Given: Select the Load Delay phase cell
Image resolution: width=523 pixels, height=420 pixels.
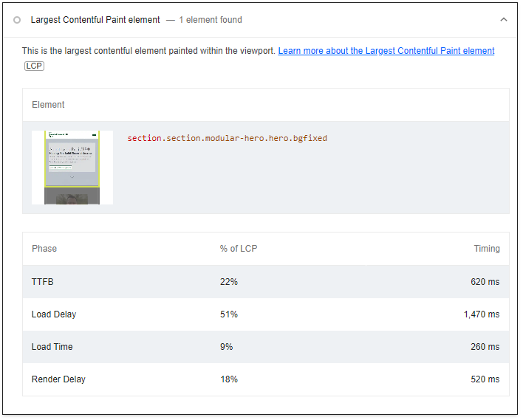Looking at the screenshot, I should (54, 316).
